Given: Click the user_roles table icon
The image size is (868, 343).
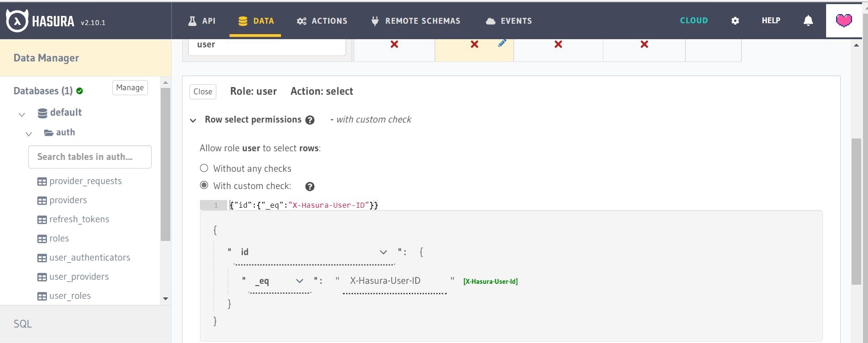Looking at the screenshot, I should coord(42,296).
